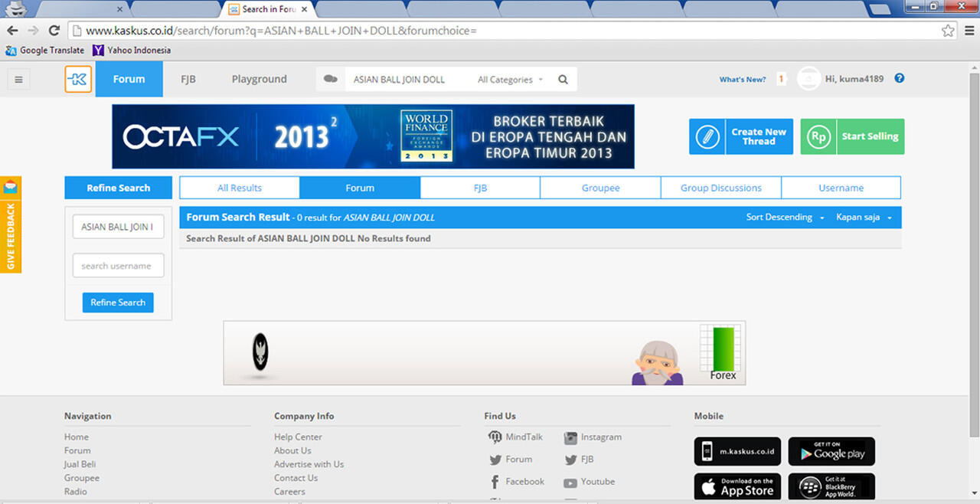Image resolution: width=980 pixels, height=504 pixels.
Task: Reload the page
Action: pos(54,31)
